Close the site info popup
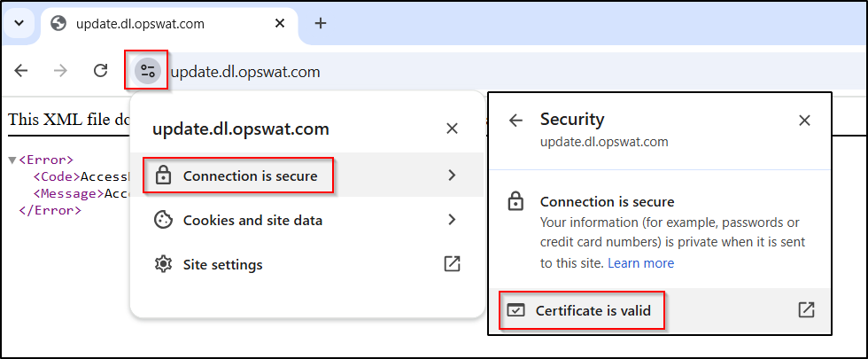The width and height of the screenshot is (868, 359). (x=452, y=129)
